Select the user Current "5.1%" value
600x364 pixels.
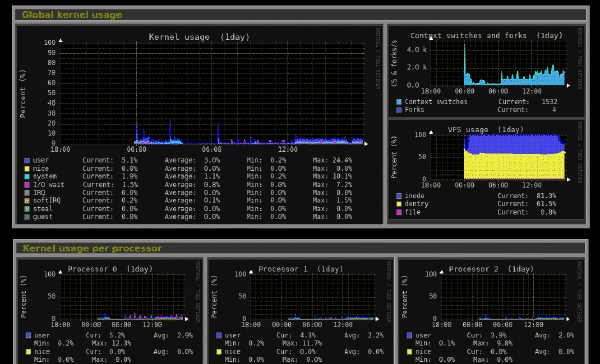click(129, 160)
